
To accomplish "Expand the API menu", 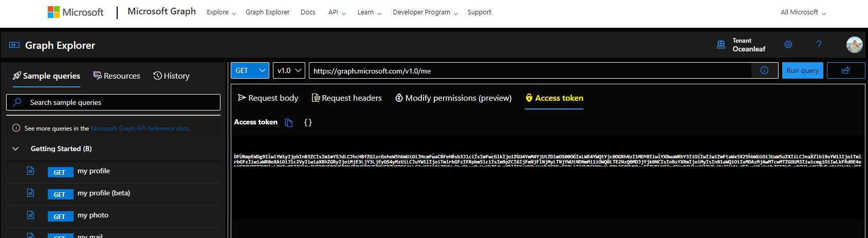I will [337, 12].
